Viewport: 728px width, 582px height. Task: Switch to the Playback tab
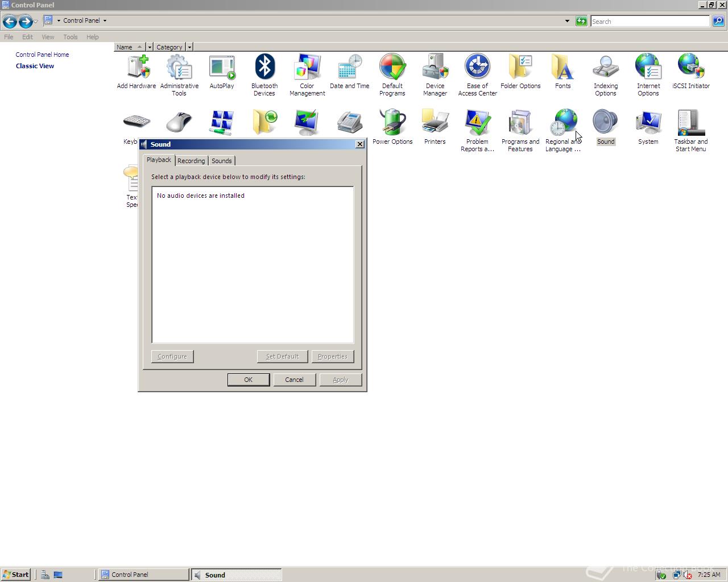(159, 160)
